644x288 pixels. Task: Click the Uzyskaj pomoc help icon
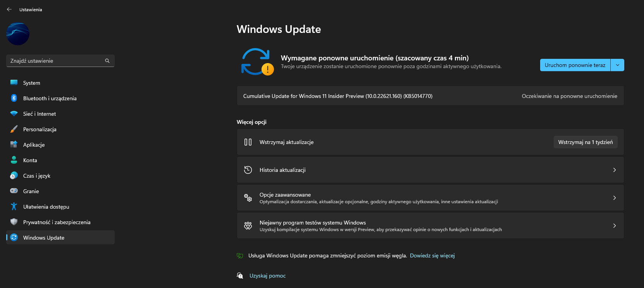240,276
